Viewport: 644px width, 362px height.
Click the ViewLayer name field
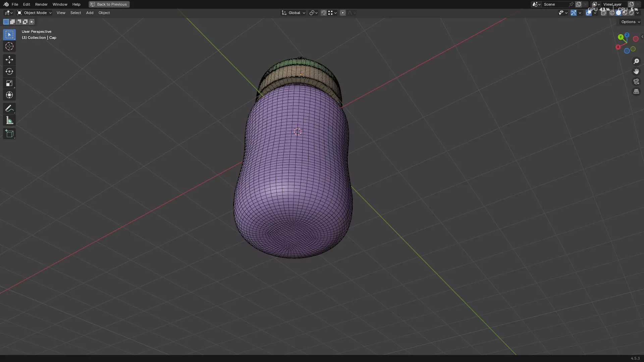click(x=614, y=4)
